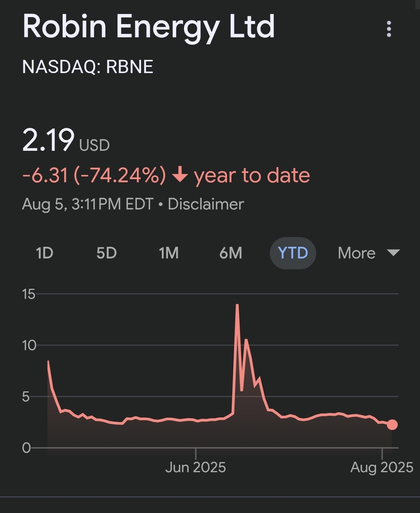Select the 5D time range tab

[107, 253]
